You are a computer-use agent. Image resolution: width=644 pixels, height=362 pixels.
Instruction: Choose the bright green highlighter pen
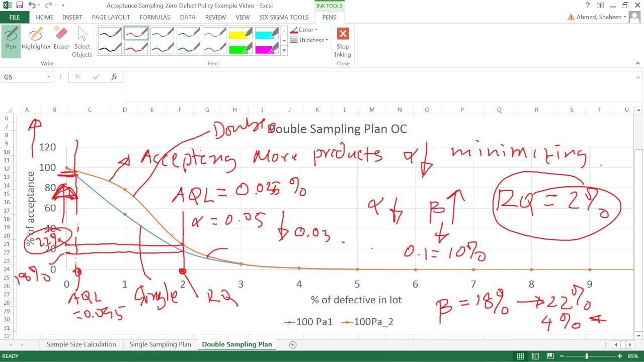(240, 48)
